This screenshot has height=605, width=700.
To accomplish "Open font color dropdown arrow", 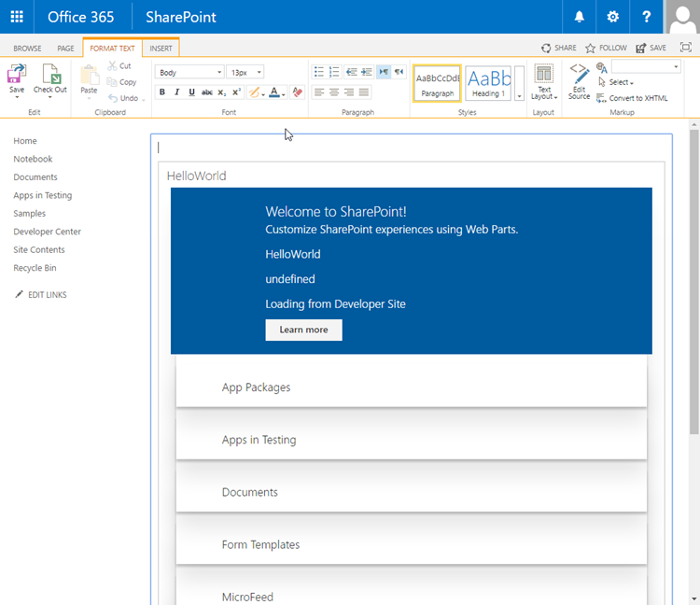I will pos(284,93).
